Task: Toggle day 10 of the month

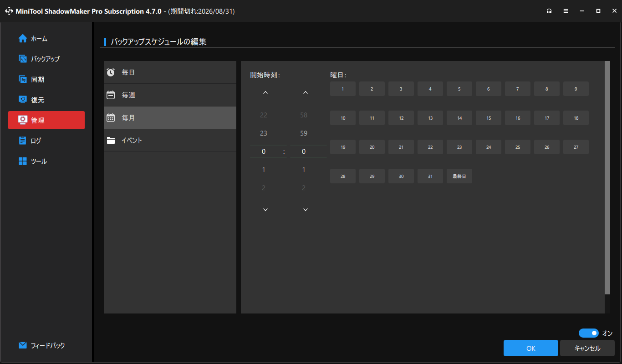Action: coord(343,118)
